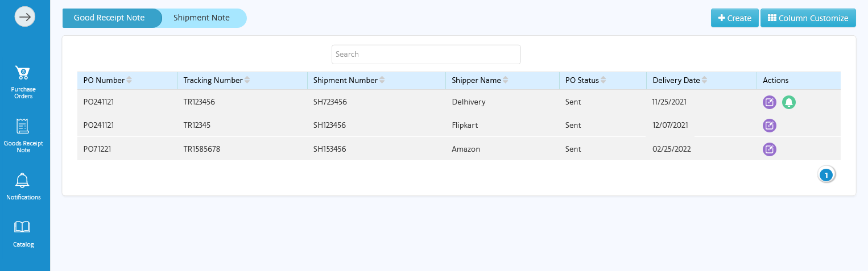
Task: Open Column Customize options
Action: pos(808,18)
